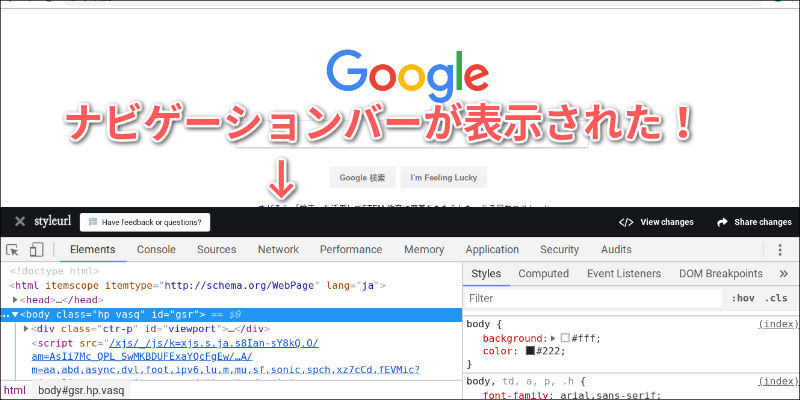Toggle the device toolbar icon
The width and height of the screenshot is (800, 400).
point(36,250)
